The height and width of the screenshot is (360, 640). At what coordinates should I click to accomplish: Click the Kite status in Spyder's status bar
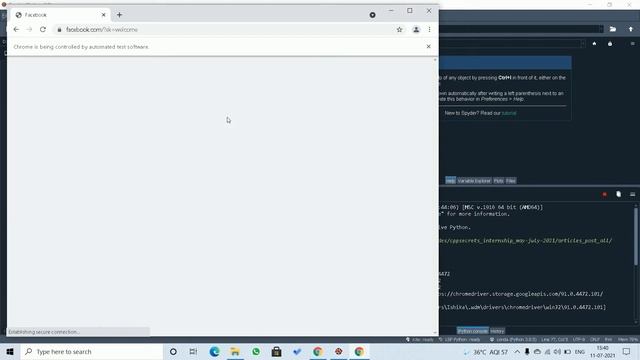[x=420, y=340]
